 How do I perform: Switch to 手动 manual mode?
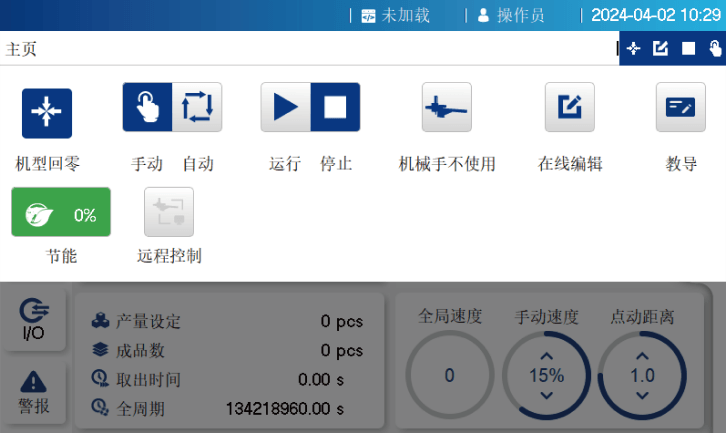[147, 108]
